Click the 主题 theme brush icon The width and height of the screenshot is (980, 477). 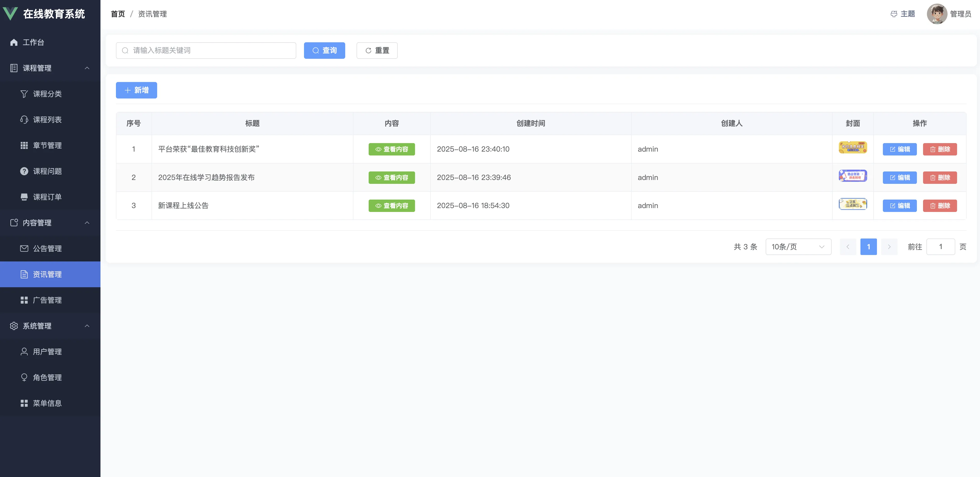894,14
